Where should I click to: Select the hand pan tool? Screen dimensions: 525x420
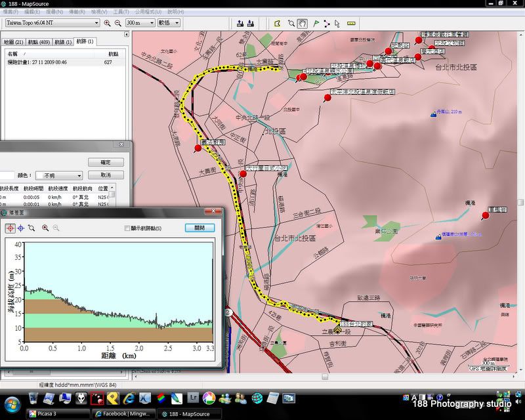pos(303,23)
